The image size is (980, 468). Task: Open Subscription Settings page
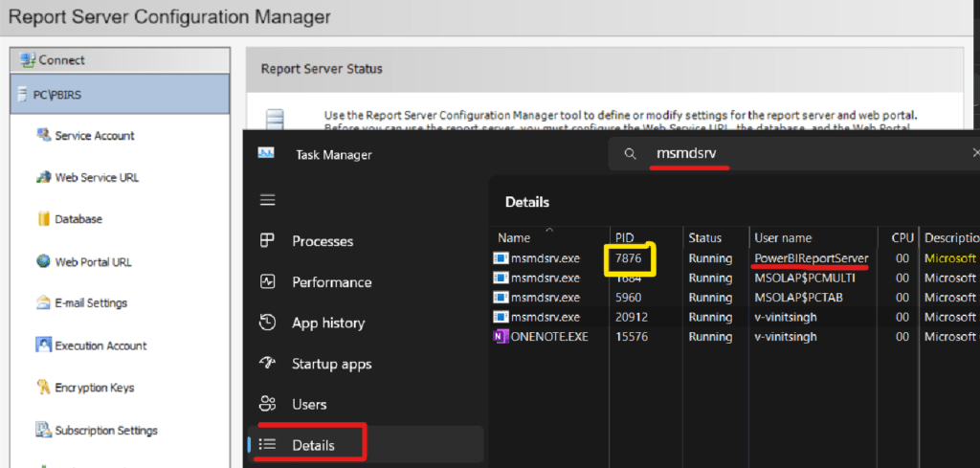click(x=106, y=431)
